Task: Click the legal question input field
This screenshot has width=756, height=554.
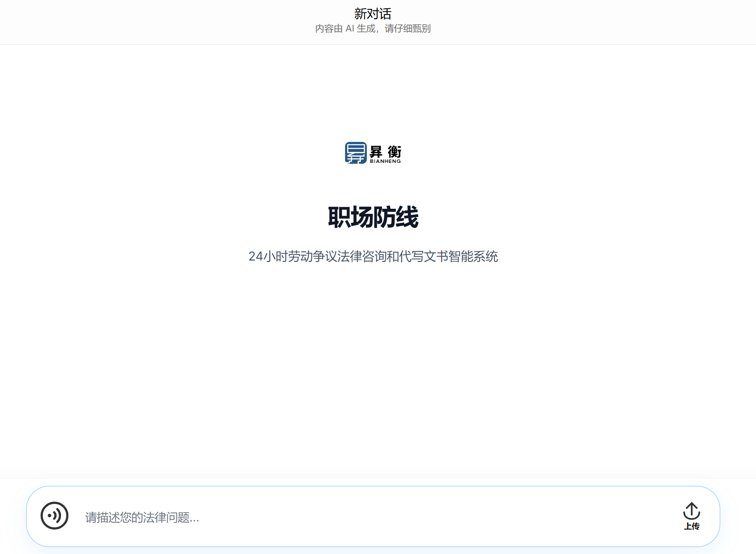Action: tap(374, 517)
